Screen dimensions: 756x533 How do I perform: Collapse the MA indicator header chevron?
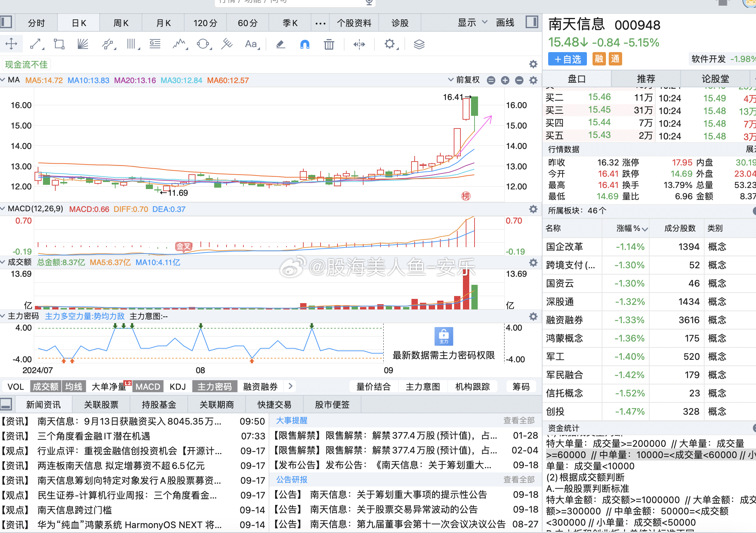pyautogui.click(x=3, y=80)
